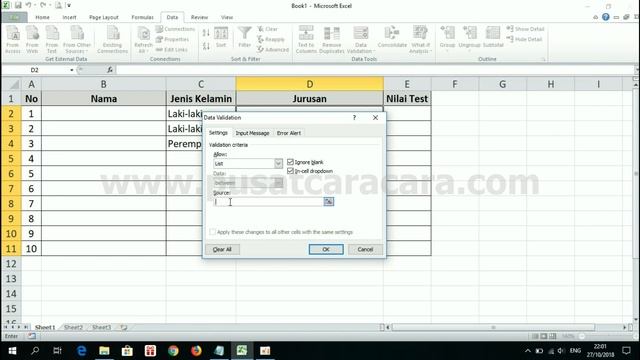
Task: Open the dialog help question mark
Action: point(354,118)
